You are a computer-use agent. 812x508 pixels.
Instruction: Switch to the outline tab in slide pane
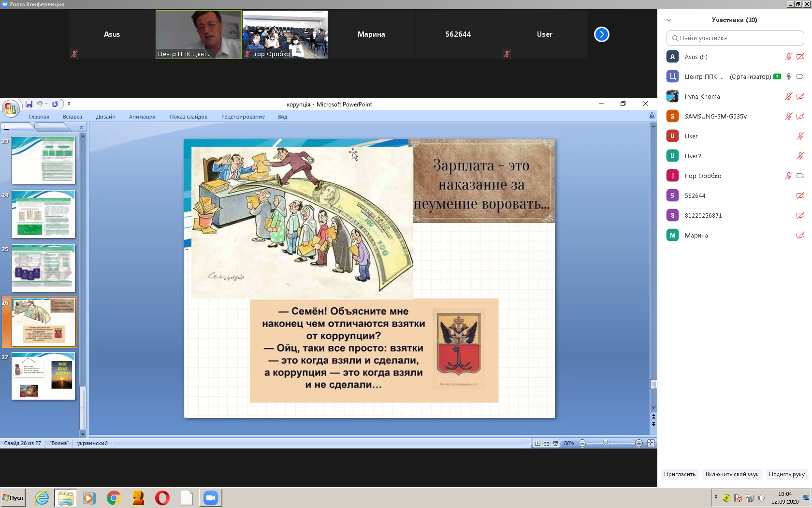41,127
